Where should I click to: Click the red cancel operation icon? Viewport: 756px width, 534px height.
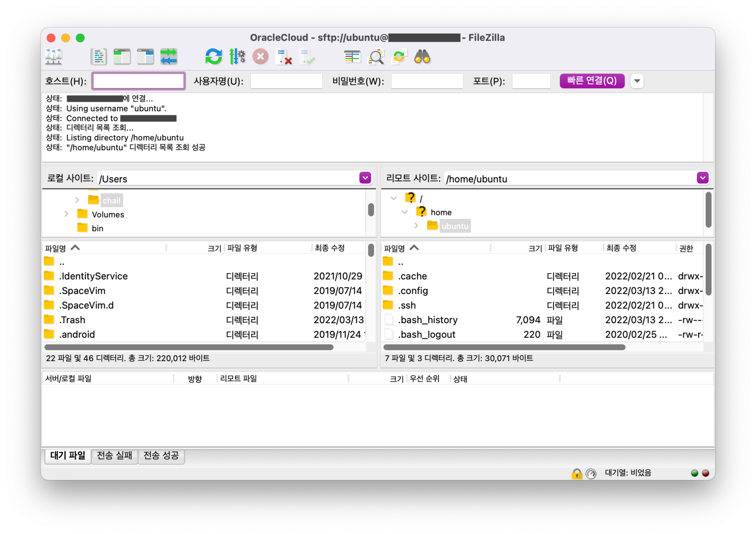260,57
